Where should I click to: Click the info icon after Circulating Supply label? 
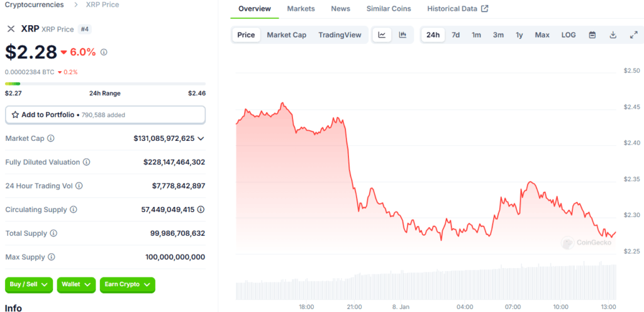(73, 209)
